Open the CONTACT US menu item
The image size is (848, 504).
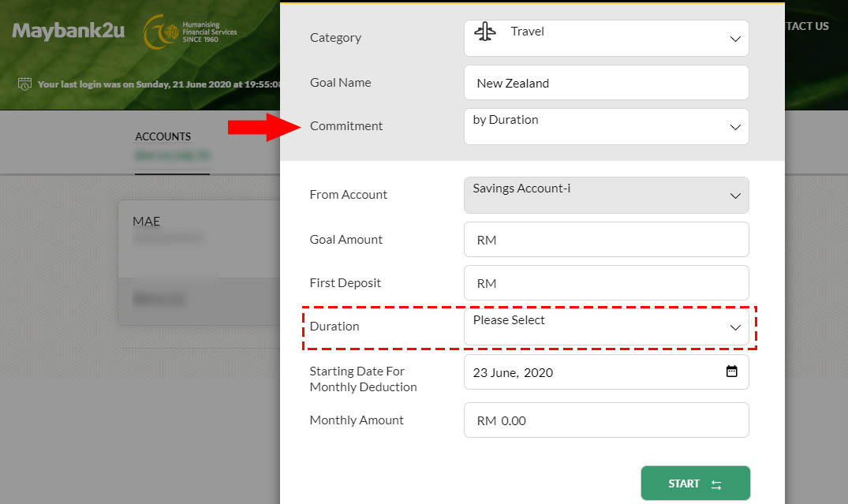pos(807,26)
